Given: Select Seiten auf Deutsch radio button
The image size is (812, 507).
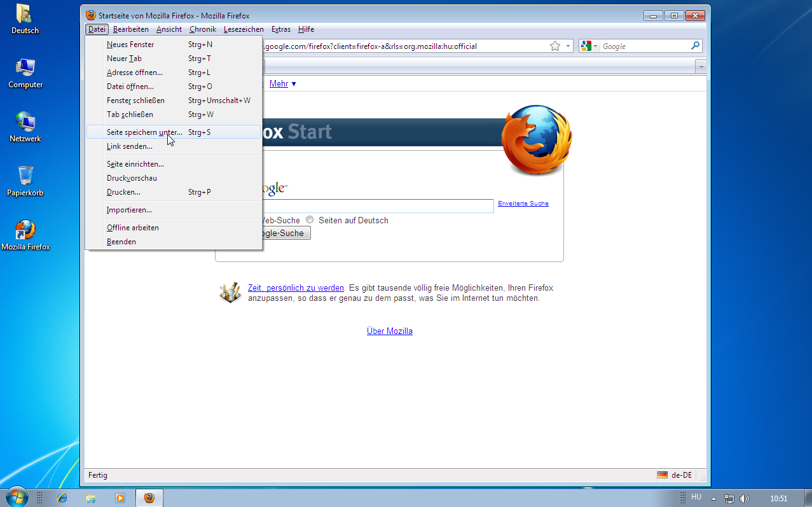Looking at the screenshot, I should pyautogui.click(x=310, y=220).
